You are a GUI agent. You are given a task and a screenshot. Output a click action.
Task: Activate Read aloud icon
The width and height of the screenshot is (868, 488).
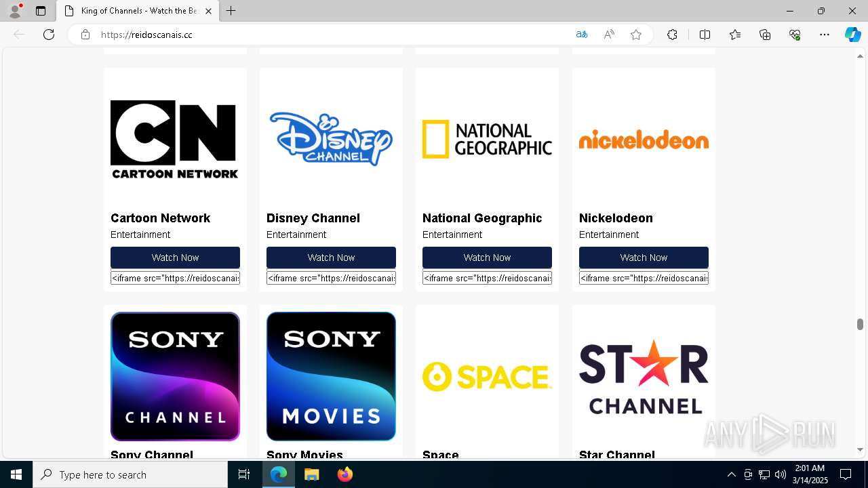click(609, 35)
